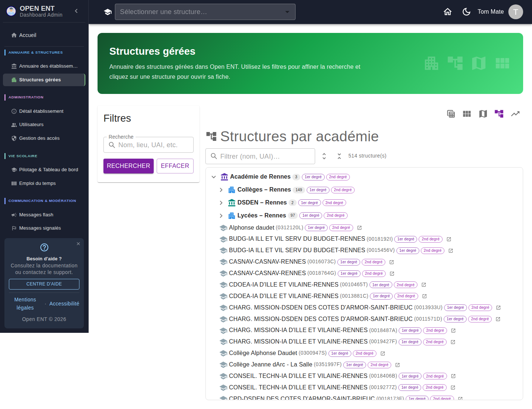Open Messages flash menu item
The height and width of the screenshot is (409, 532).
44,215
